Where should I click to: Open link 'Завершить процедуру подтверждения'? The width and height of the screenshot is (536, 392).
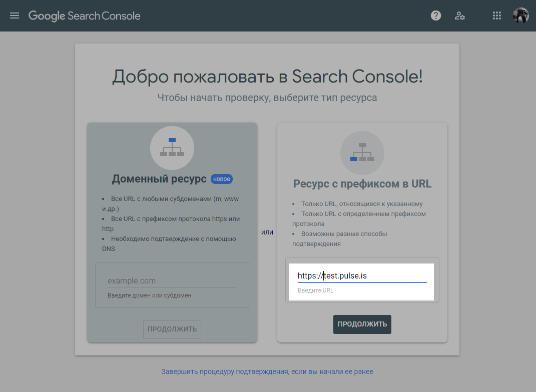(x=267, y=371)
